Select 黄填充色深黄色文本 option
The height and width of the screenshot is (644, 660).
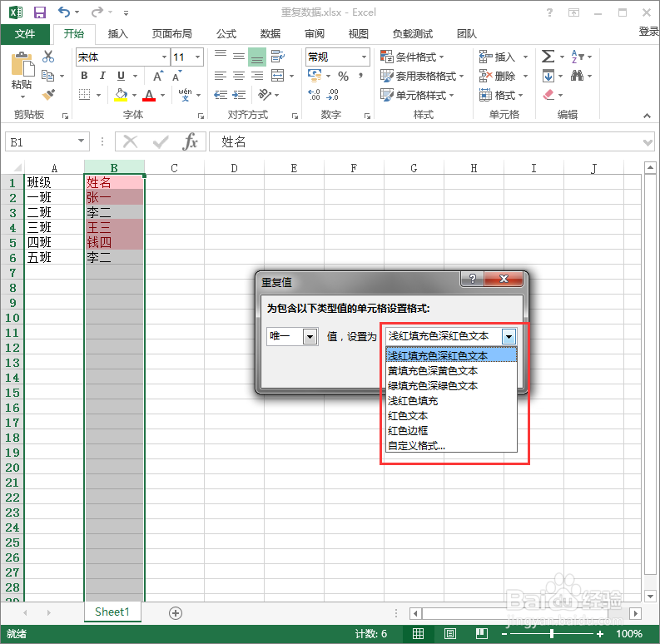[451, 371]
